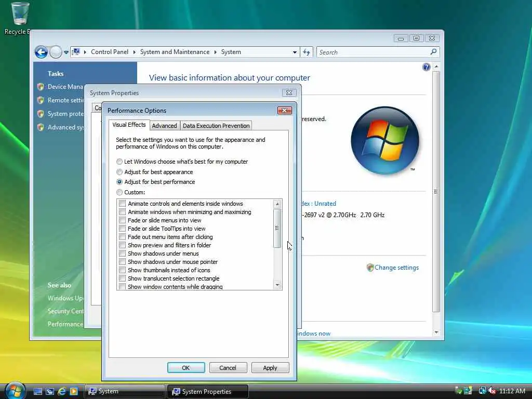The width and height of the screenshot is (532, 399).
Task: Click the shield icon beside Device Manager
Action: pyautogui.click(x=41, y=87)
